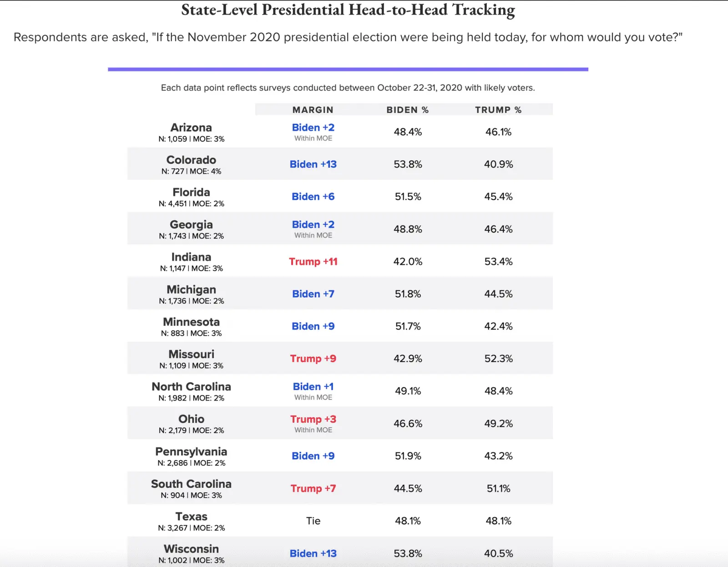Click the State-Level Presidential Head-to-Head Tracking title

(x=348, y=10)
